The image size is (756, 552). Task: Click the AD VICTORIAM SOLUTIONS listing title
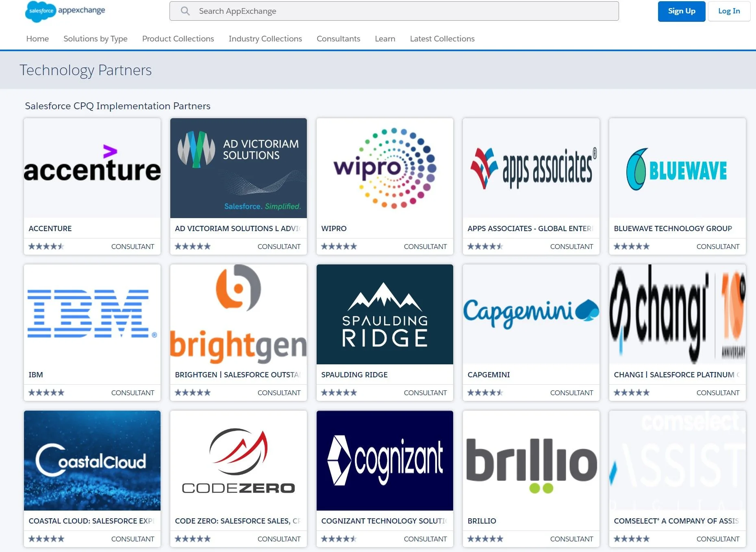coord(238,228)
